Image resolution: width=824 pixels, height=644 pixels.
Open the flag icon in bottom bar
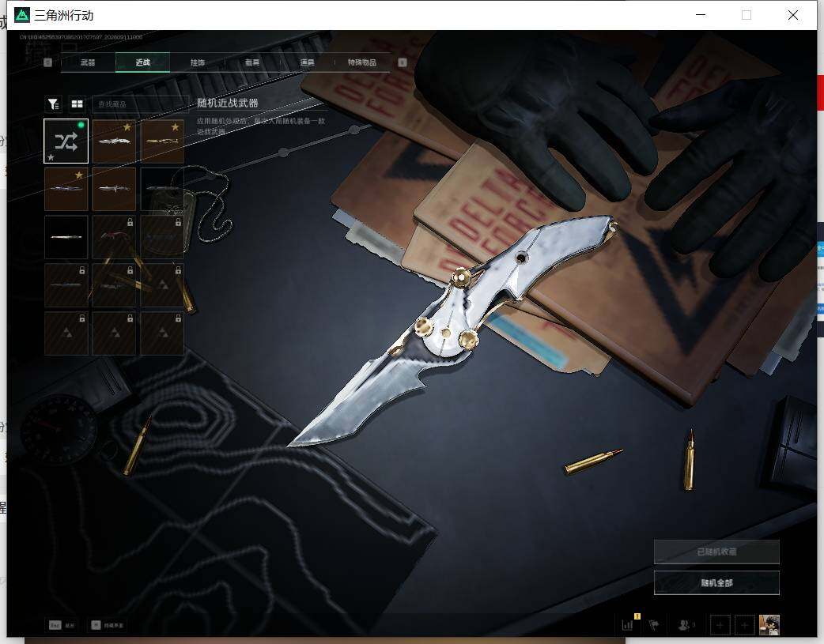[654, 625]
